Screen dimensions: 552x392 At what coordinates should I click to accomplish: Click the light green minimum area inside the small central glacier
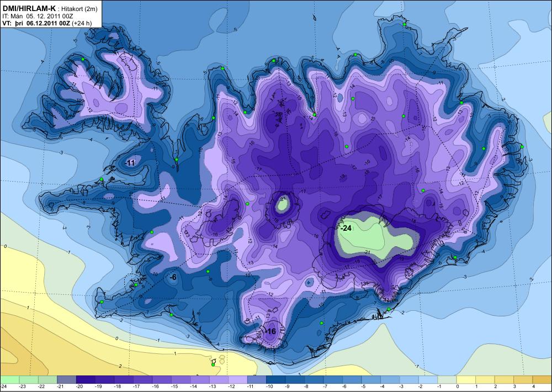click(x=282, y=204)
